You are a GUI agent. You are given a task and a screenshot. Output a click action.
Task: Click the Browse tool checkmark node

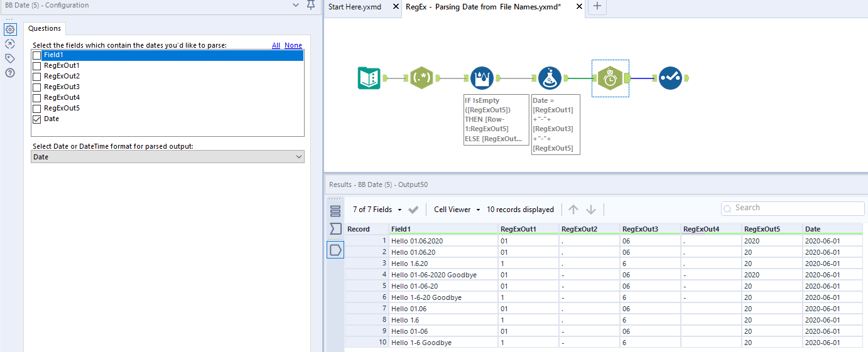[x=670, y=78]
